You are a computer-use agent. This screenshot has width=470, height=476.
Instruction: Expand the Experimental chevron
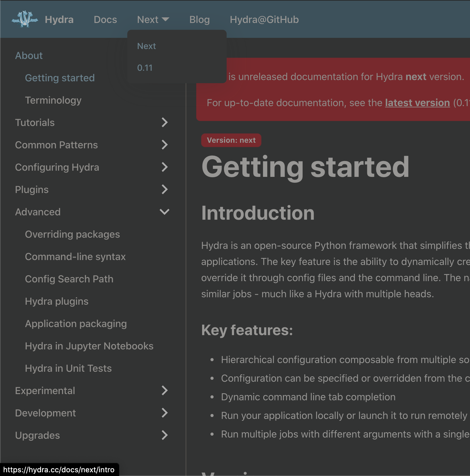[165, 391]
